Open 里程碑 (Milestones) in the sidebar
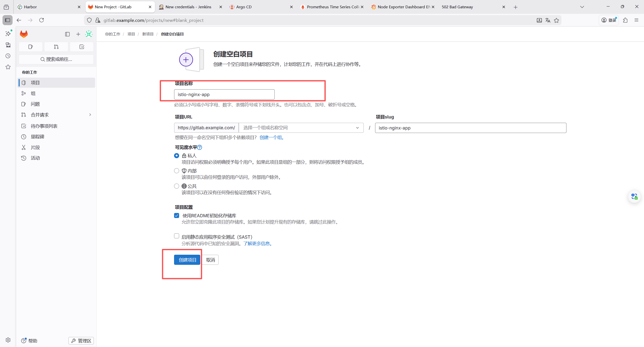Viewport: 644px width, 347px height. coord(37,137)
